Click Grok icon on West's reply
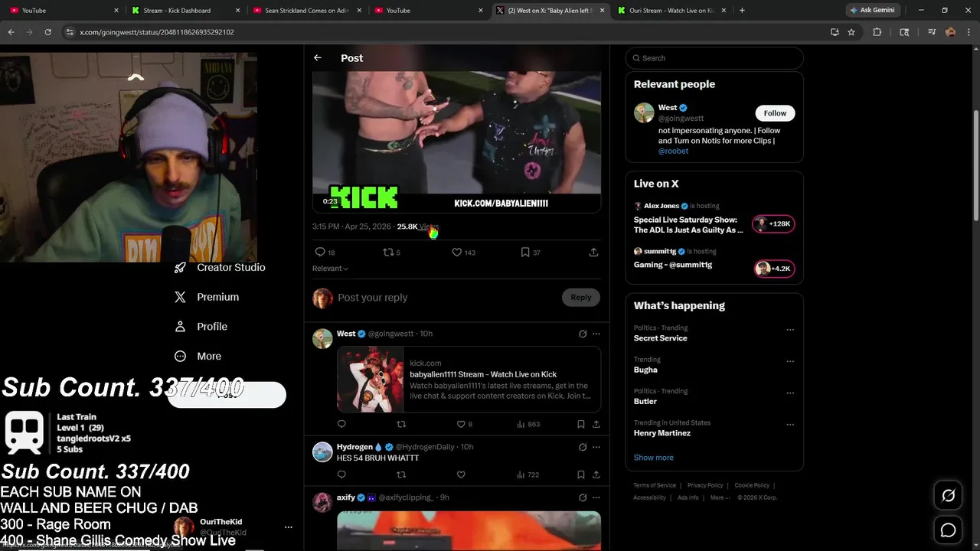This screenshot has width=980, height=551. coord(583,334)
